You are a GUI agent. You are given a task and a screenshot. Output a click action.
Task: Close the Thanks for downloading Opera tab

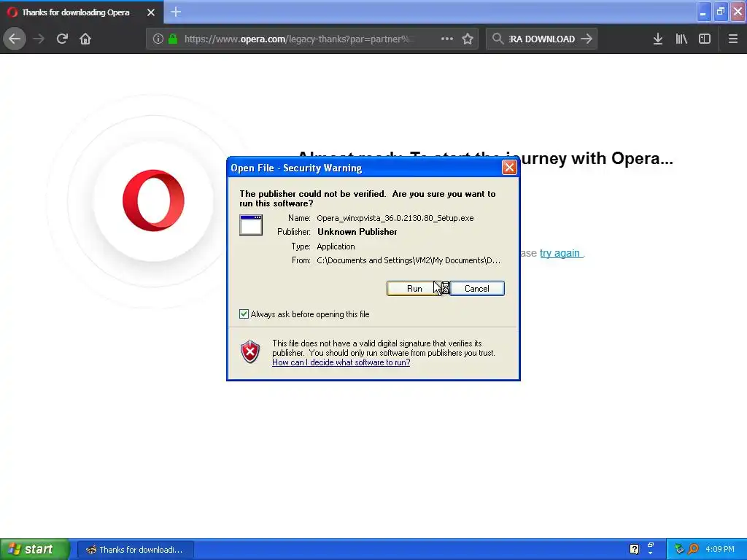150,12
